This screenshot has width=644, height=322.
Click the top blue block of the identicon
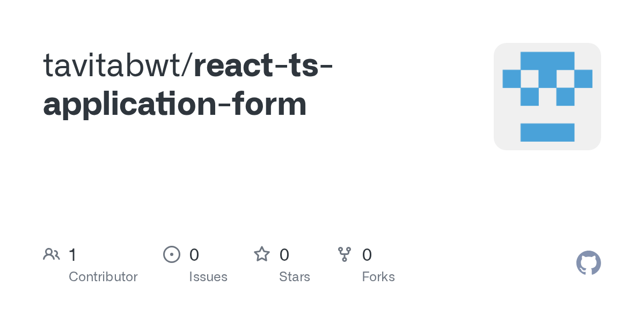547,60
